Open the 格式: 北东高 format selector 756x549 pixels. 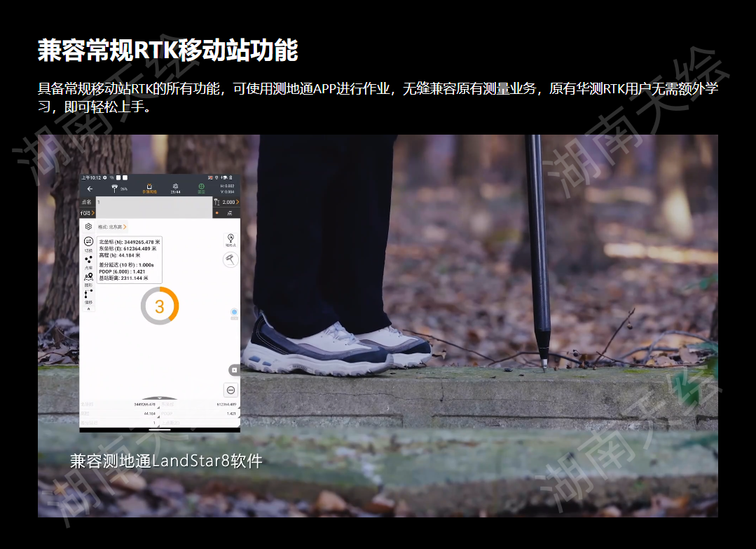[x=112, y=226]
